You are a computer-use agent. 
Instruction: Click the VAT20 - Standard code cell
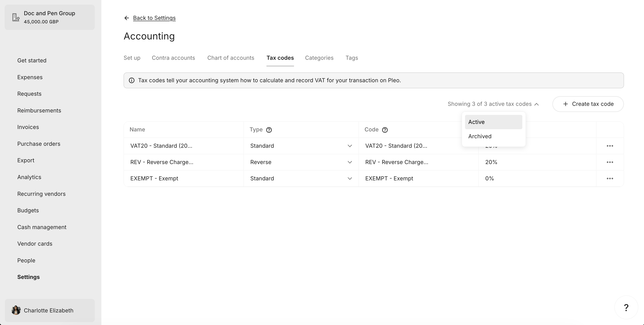pos(419,146)
